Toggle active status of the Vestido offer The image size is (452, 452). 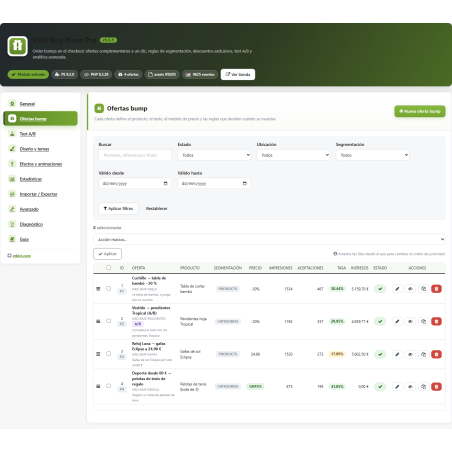pos(380,321)
